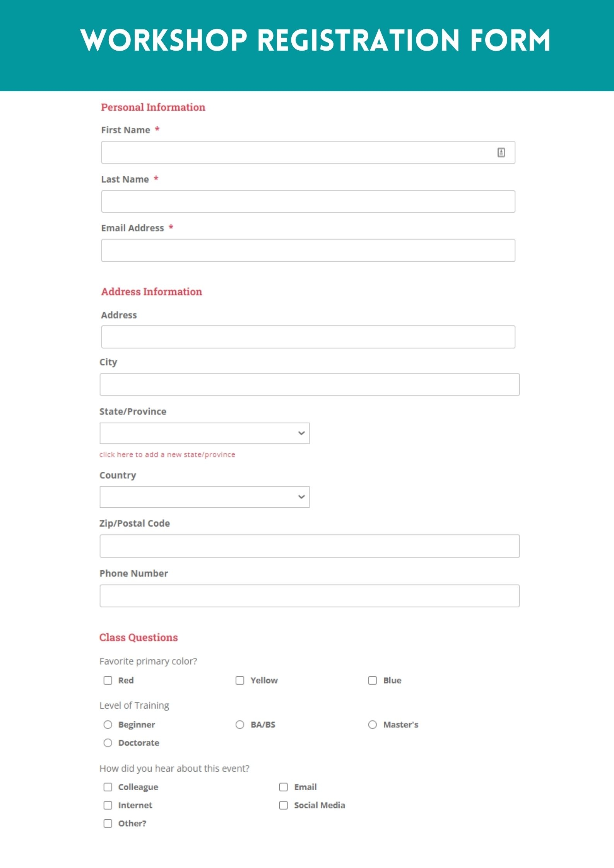Click the contact icon in the First Name field
This screenshot has width=614, height=868.
coord(502,152)
